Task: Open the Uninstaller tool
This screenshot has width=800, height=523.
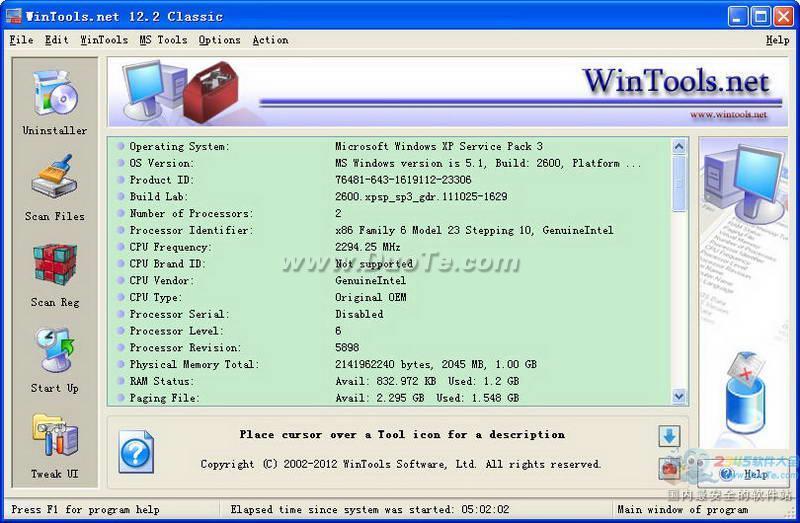Action: point(55,102)
